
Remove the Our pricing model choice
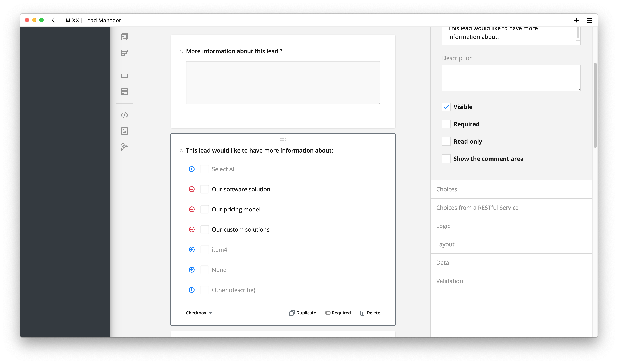coord(192,209)
